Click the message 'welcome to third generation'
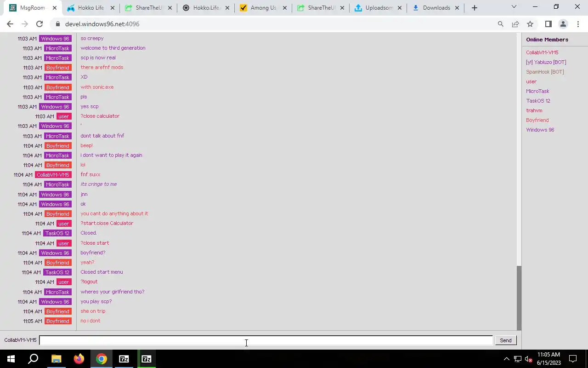Viewport: 588px width, 368px height. click(x=113, y=48)
